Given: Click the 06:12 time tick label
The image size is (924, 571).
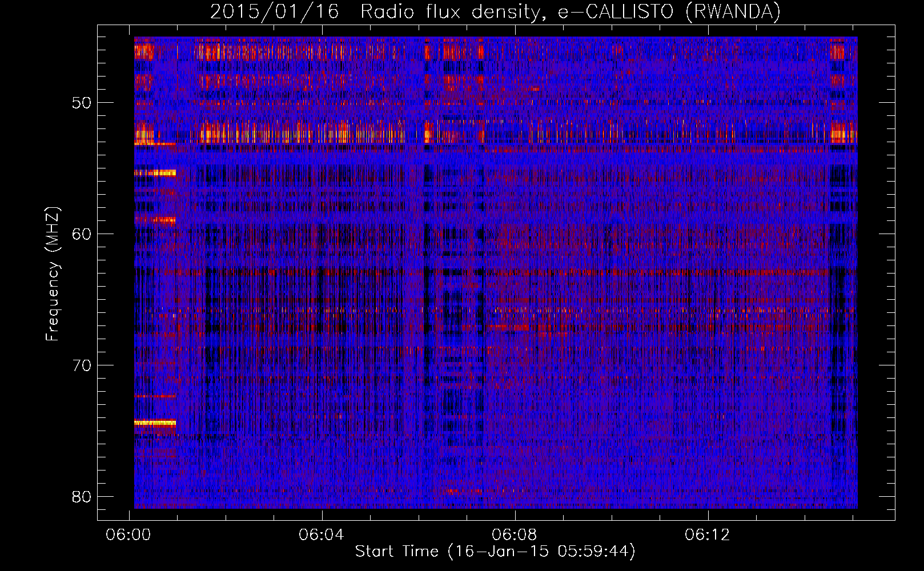Looking at the screenshot, I should (708, 535).
